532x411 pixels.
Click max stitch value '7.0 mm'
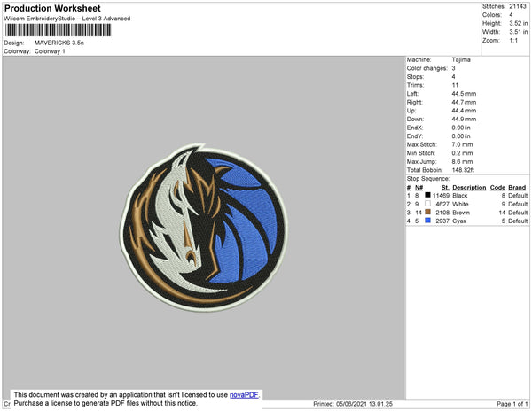point(462,144)
